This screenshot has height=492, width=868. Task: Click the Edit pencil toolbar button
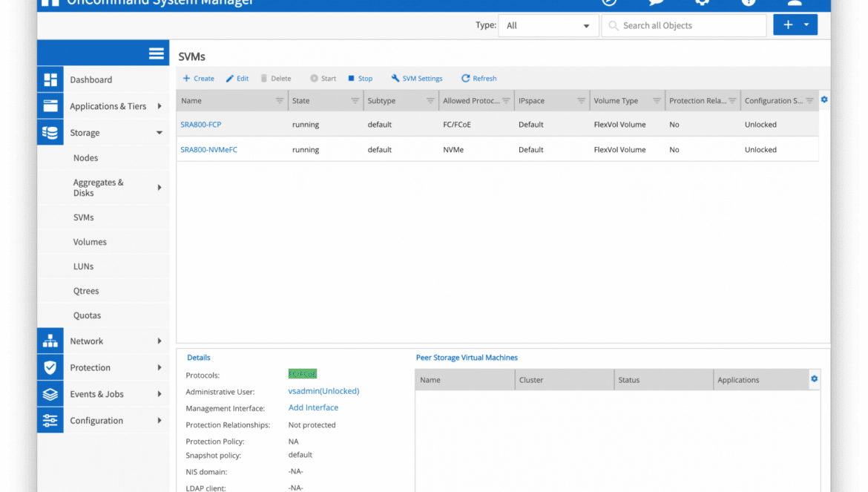pos(237,79)
